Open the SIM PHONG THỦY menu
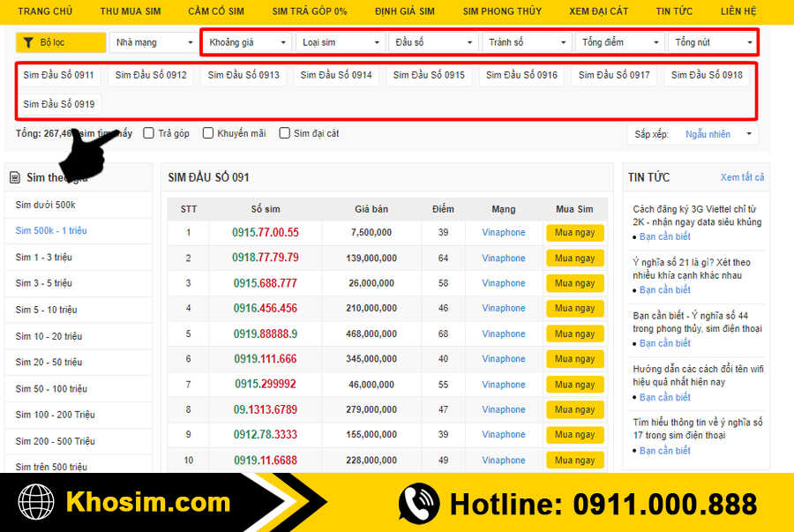794x532 pixels. pyautogui.click(x=501, y=11)
